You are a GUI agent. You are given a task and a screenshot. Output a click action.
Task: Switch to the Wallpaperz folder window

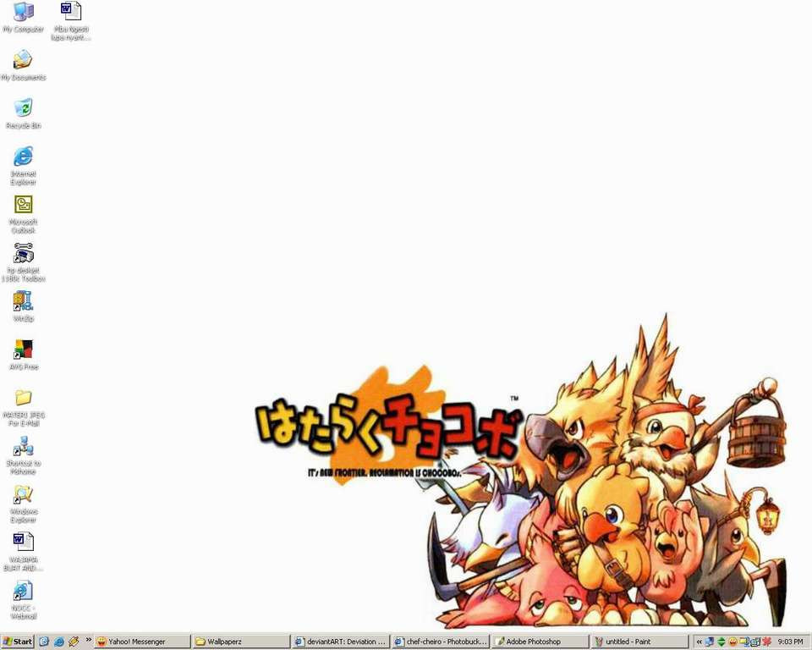[241, 642]
